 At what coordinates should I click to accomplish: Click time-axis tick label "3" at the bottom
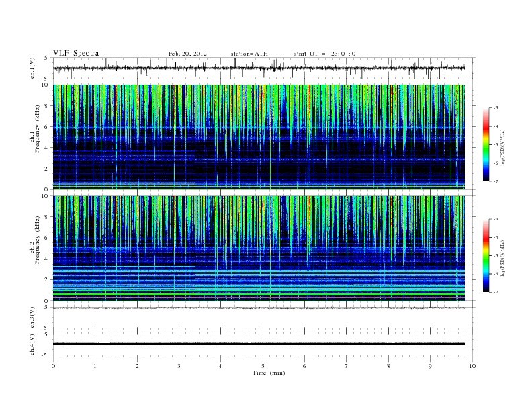(179, 366)
